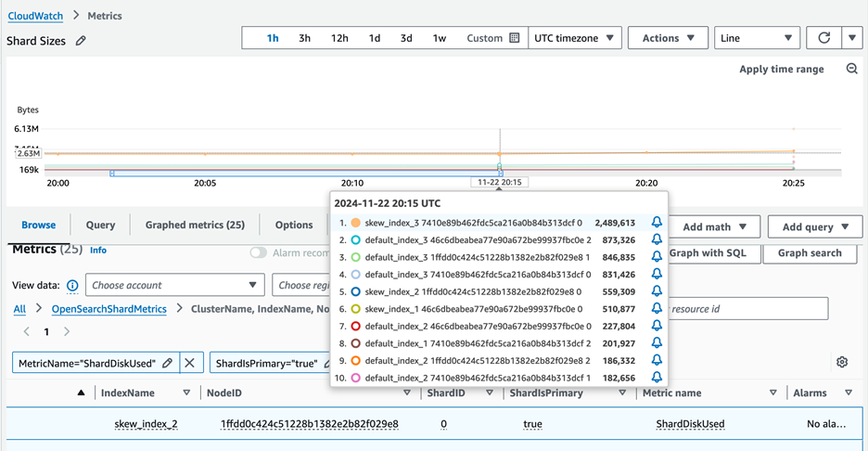Image resolution: width=868 pixels, height=451 pixels.
Task: Create alarm for default_index_3 46c6dbeabea metric
Action: click(x=657, y=239)
